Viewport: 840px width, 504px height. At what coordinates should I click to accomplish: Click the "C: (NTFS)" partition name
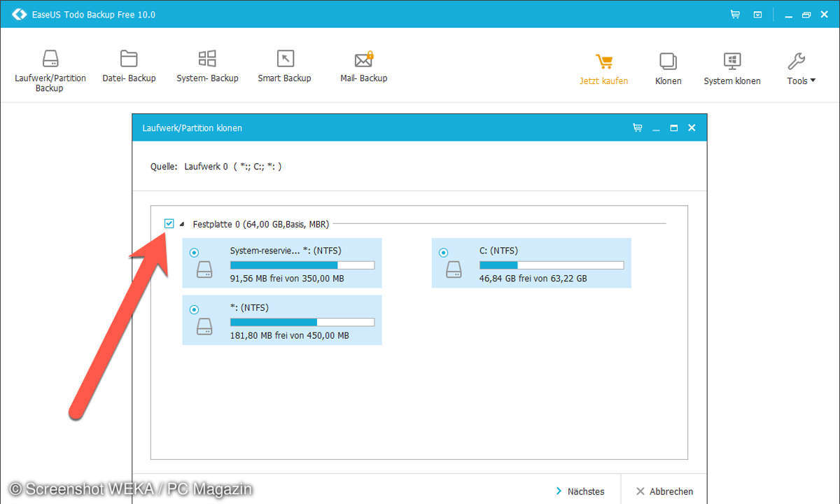click(499, 251)
